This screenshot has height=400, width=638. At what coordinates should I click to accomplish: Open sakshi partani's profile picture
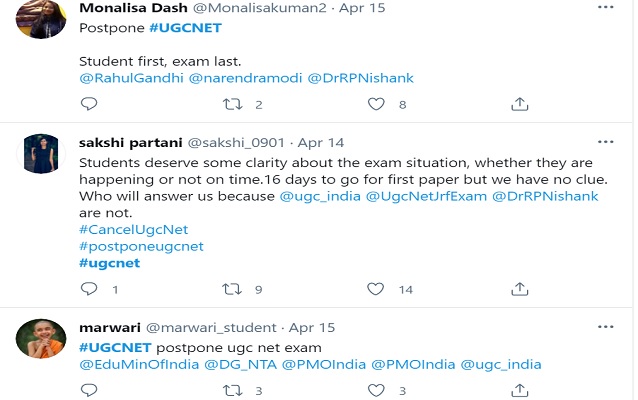tap(41, 153)
